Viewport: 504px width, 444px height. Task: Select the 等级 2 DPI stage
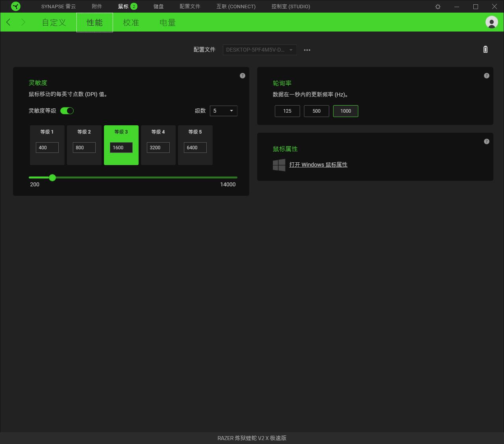click(x=84, y=145)
